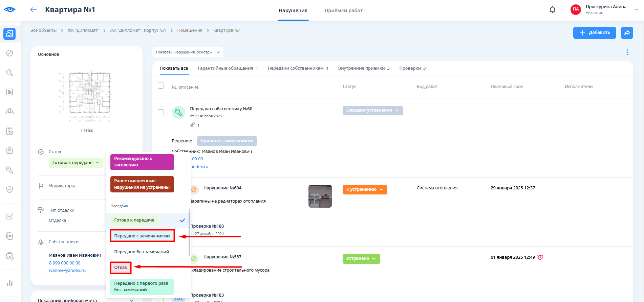The image size is (644, 302).
Task: Open the radiator photo thumbnail
Action: [320, 196]
